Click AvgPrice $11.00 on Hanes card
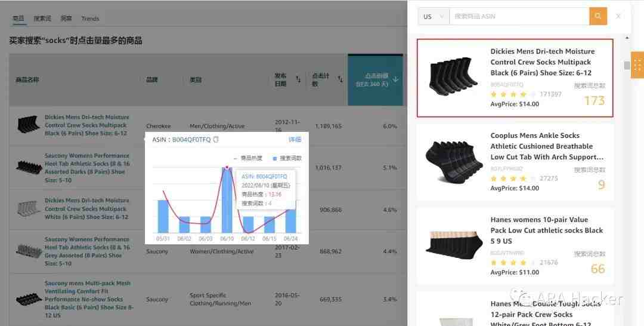Image resolution: width=644 pixels, height=326 pixels. tap(515, 272)
